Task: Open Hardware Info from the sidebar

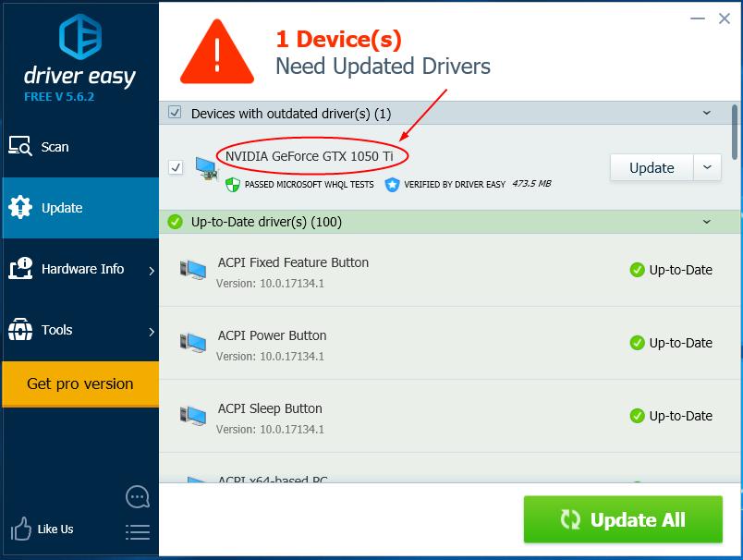Action: [82, 269]
